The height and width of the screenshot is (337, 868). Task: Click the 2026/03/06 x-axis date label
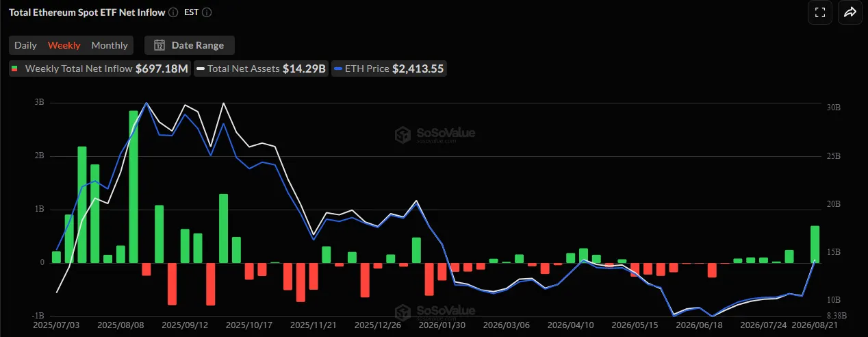click(x=506, y=326)
